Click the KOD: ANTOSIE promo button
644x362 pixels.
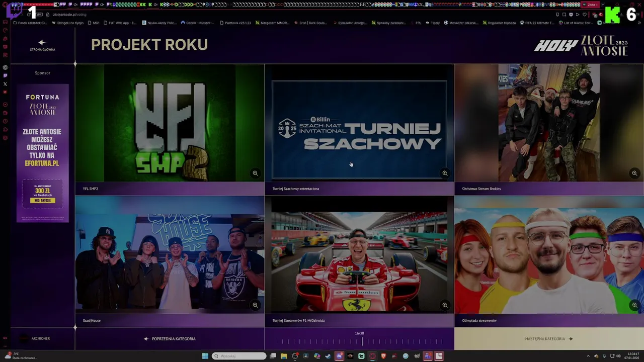pos(42,201)
